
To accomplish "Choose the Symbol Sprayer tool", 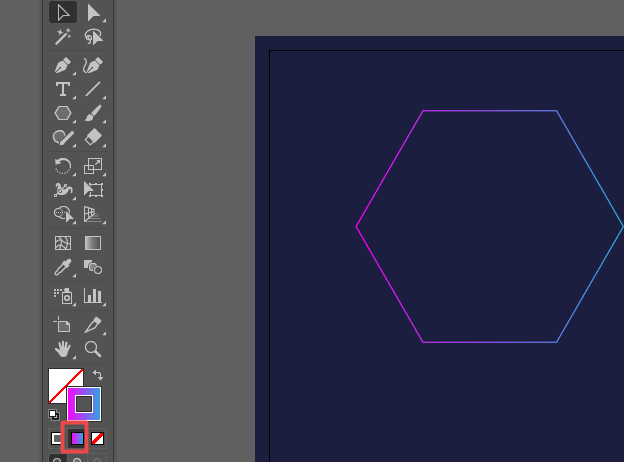I will [63, 296].
